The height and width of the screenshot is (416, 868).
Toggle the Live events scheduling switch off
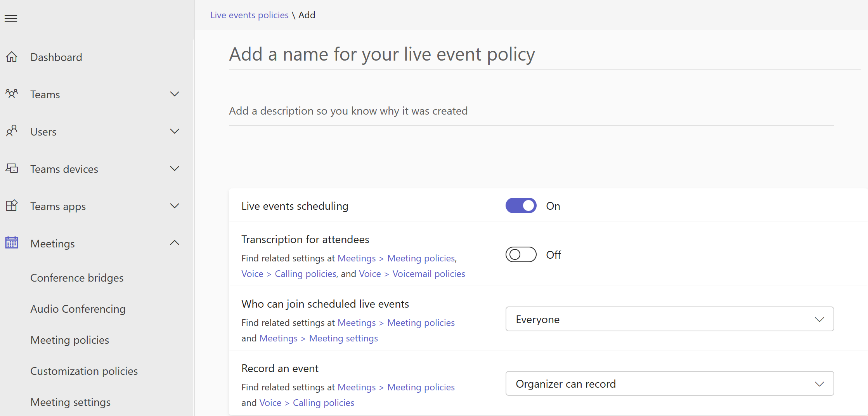(521, 205)
